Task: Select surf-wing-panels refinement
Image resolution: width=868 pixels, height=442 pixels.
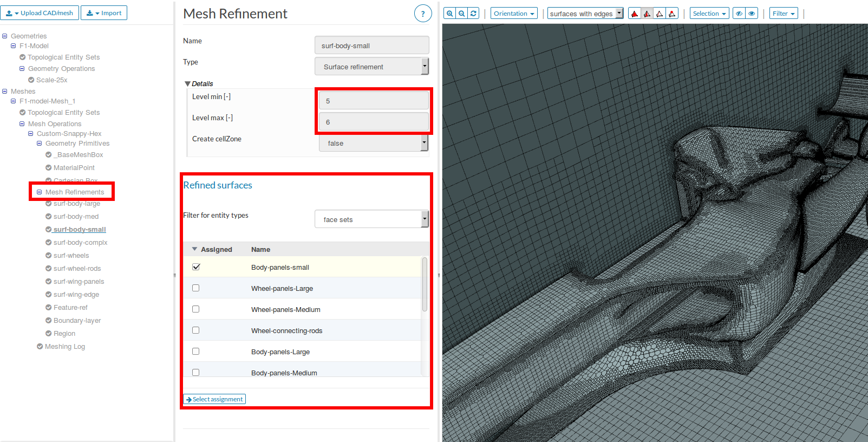Action: pyautogui.click(x=79, y=282)
